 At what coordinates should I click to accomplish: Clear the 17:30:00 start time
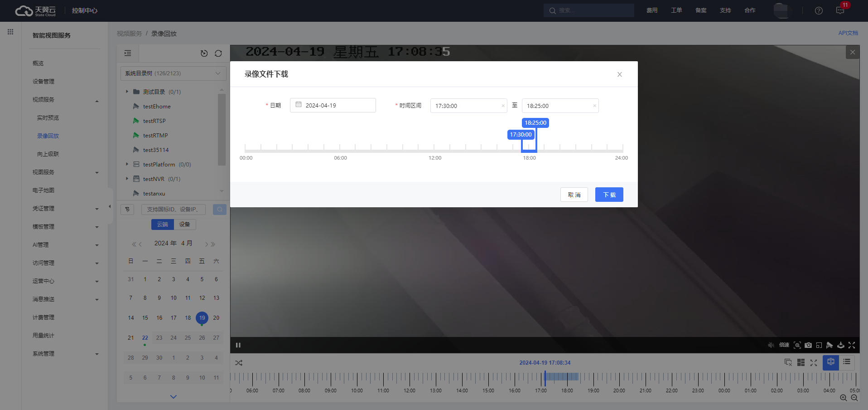coord(503,106)
